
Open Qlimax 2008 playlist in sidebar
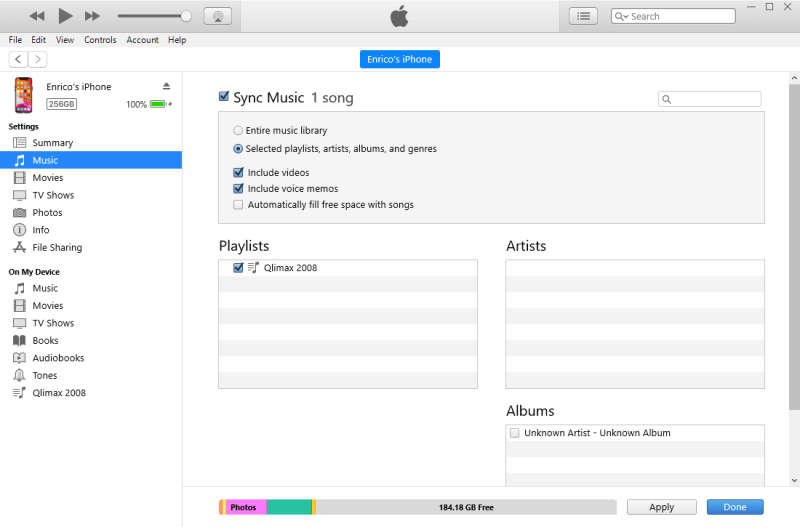[91, 393]
